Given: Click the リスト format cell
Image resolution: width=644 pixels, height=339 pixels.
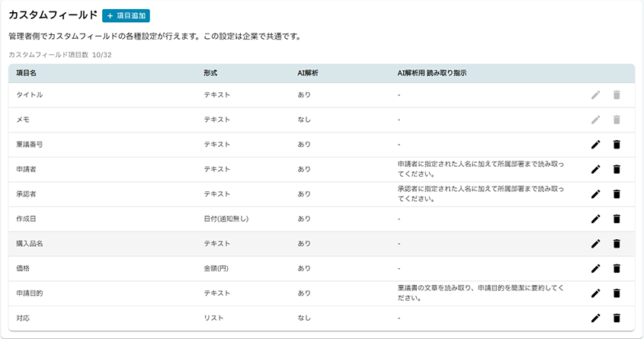Looking at the screenshot, I should (213, 318).
